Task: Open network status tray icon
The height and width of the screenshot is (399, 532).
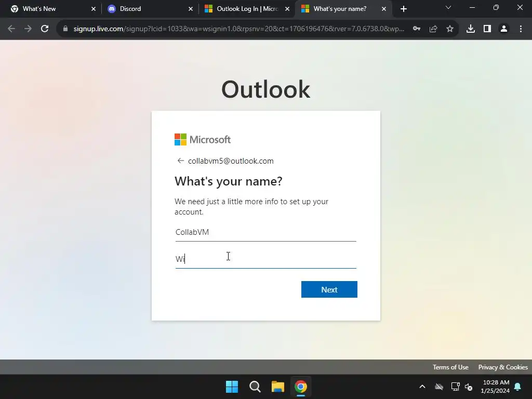Action: click(x=455, y=387)
